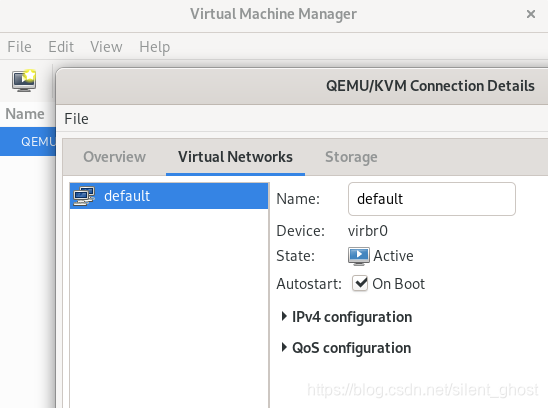This screenshot has width=548, height=408.
Task: Switch to the Storage tab
Action: 351,157
